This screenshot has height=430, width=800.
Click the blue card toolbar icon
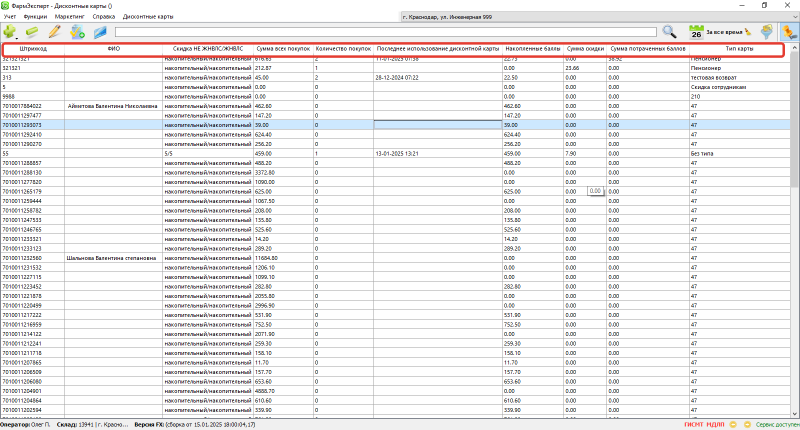[100, 33]
